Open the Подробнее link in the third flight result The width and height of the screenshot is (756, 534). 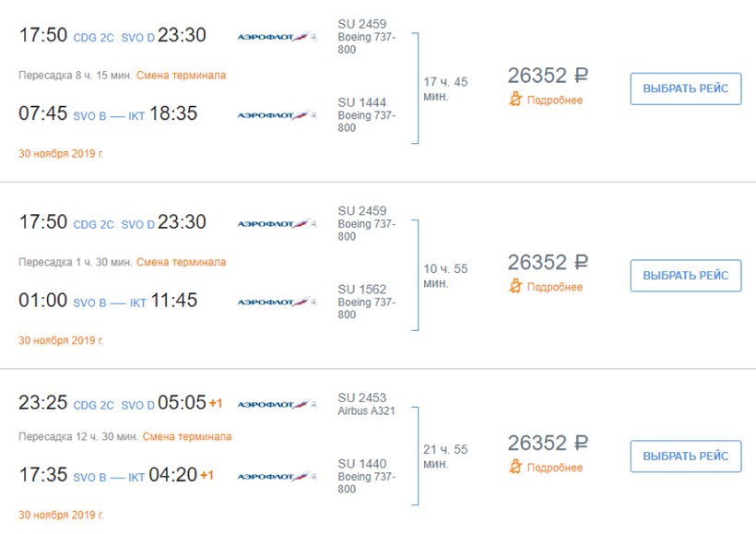tap(554, 469)
